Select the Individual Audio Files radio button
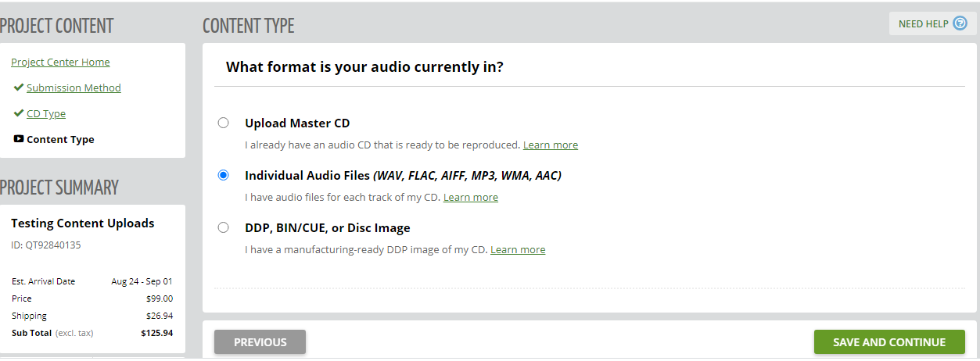Image resolution: width=980 pixels, height=361 pixels. coord(224,175)
